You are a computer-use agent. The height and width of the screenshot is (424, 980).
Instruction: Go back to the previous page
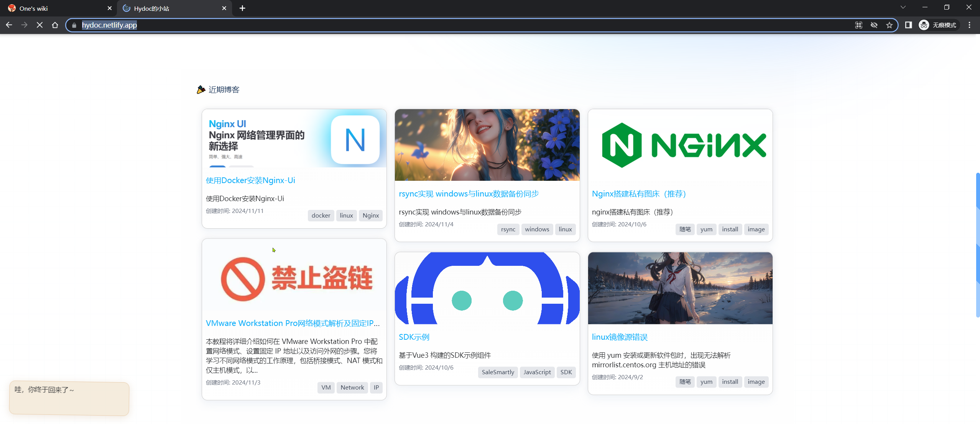tap(9, 25)
